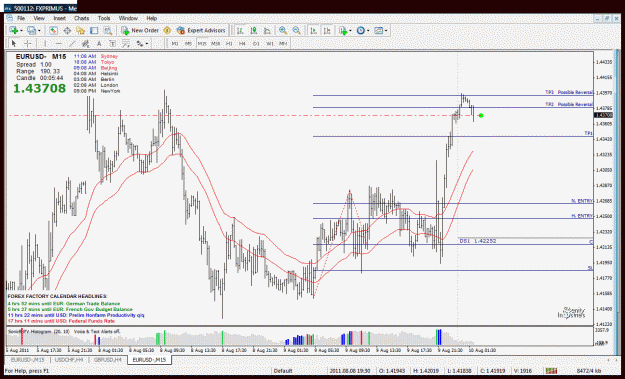Screen dimensions: 625x379
Task: Open the Strategy Tester icon
Action: pos(108,30)
